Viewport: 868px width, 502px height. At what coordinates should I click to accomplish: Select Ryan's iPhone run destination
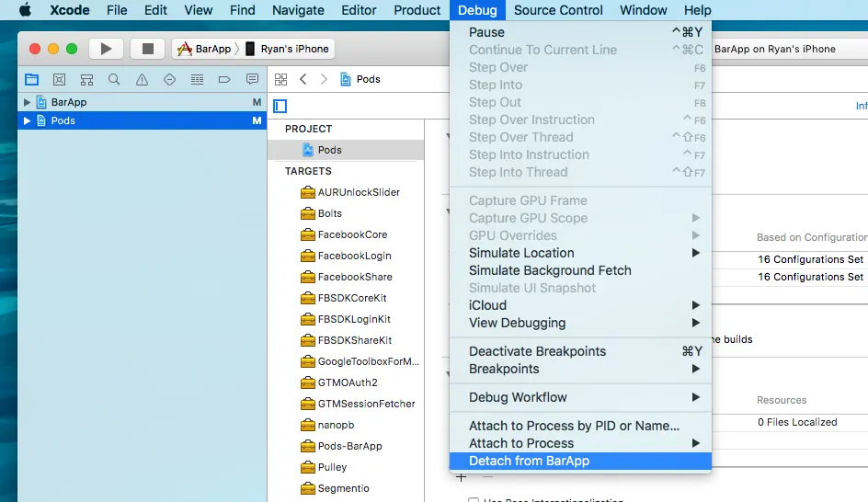click(287, 49)
